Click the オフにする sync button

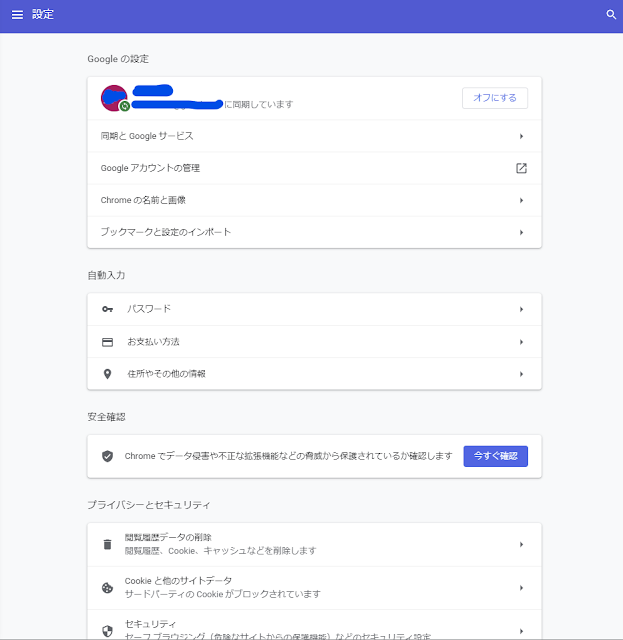495,98
